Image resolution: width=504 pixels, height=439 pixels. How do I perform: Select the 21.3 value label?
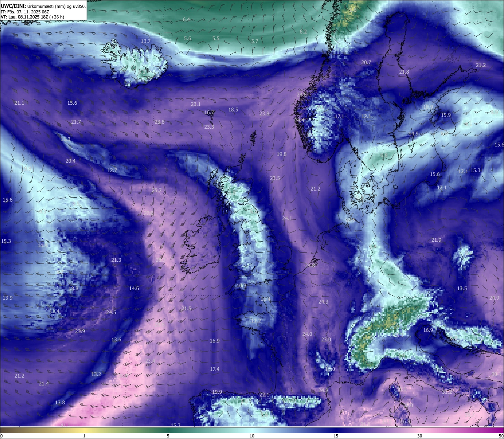coord(116,260)
